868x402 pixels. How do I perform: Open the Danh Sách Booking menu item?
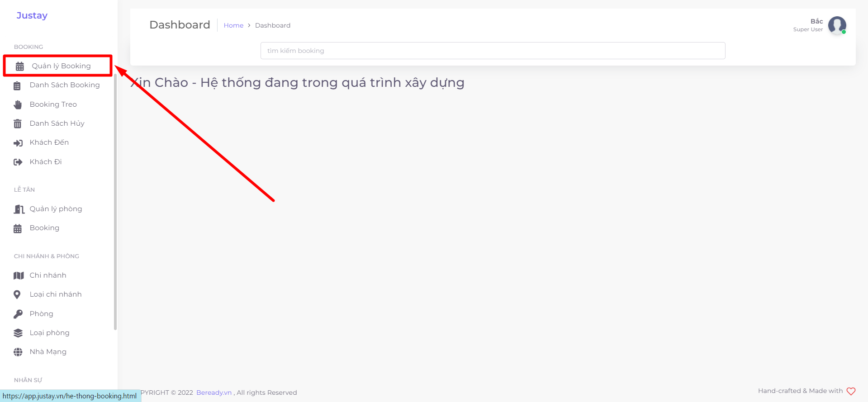pyautogui.click(x=64, y=85)
